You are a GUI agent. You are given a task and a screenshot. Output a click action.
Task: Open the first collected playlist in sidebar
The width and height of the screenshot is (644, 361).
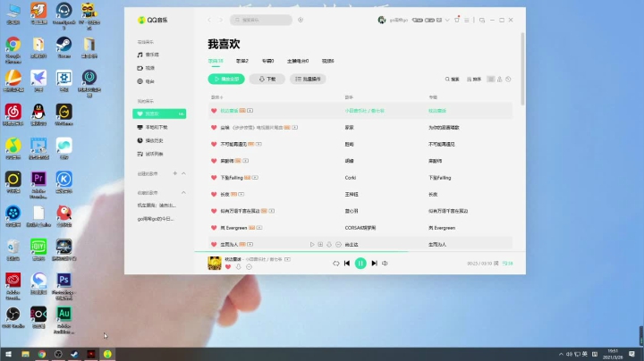click(157, 206)
